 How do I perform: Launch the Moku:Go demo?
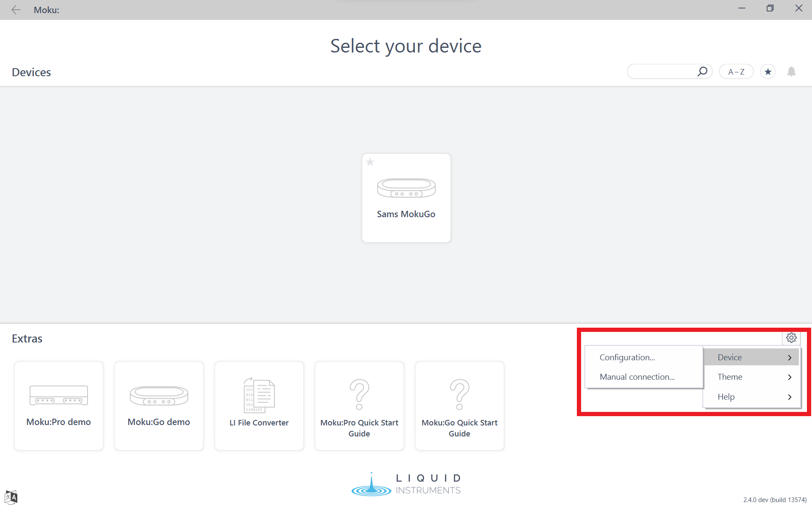(x=159, y=406)
